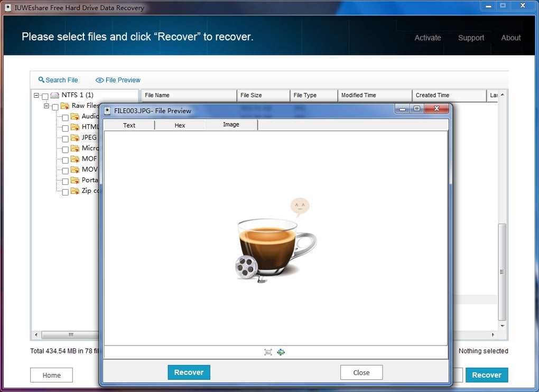This screenshot has width=539, height=392.
Task: Sort by File Size column header
Action: 263,95
